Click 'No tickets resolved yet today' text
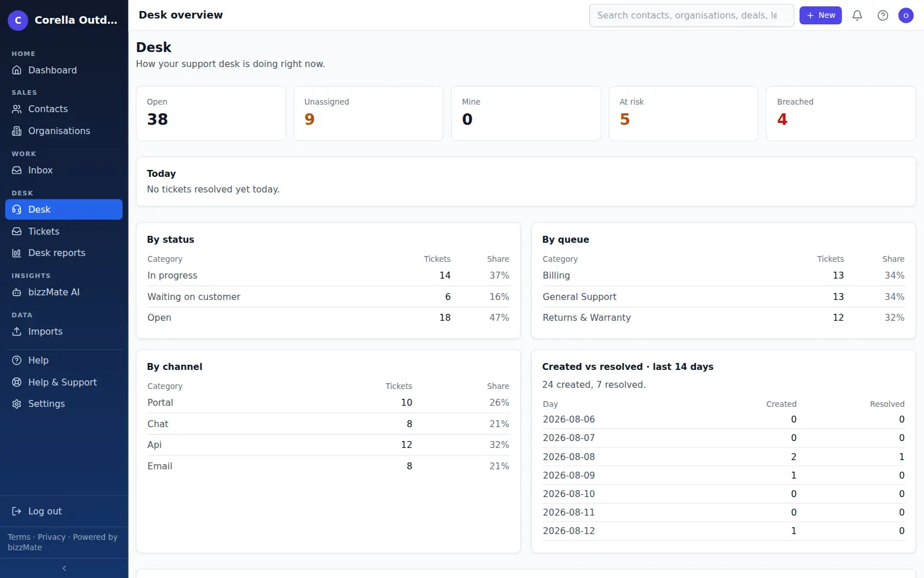 point(213,189)
